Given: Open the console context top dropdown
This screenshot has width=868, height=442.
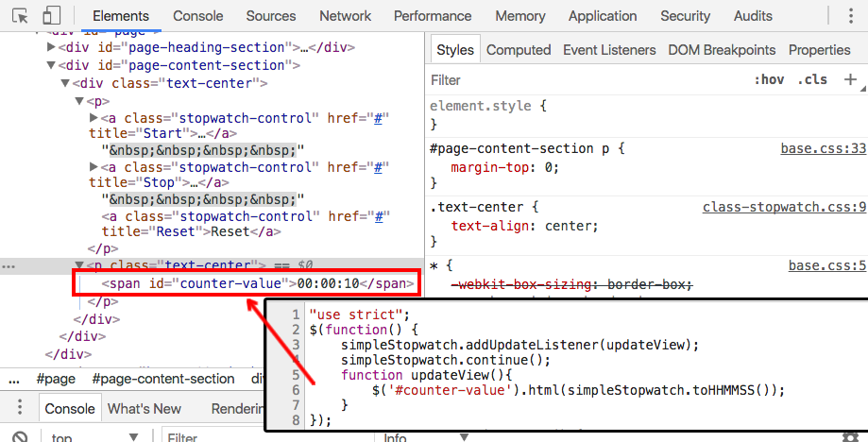Looking at the screenshot, I should pyautogui.click(x=94, y=437).
